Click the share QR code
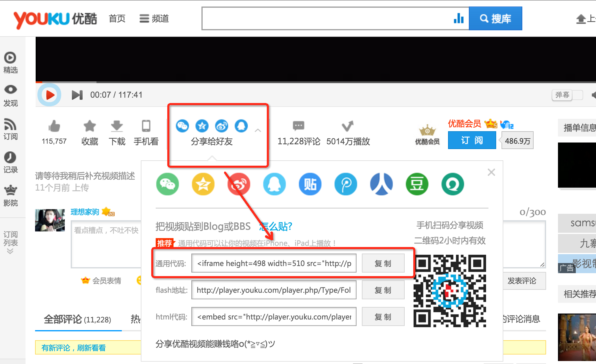The width and height of the screenshot is (596, 364). pos(450,291)
